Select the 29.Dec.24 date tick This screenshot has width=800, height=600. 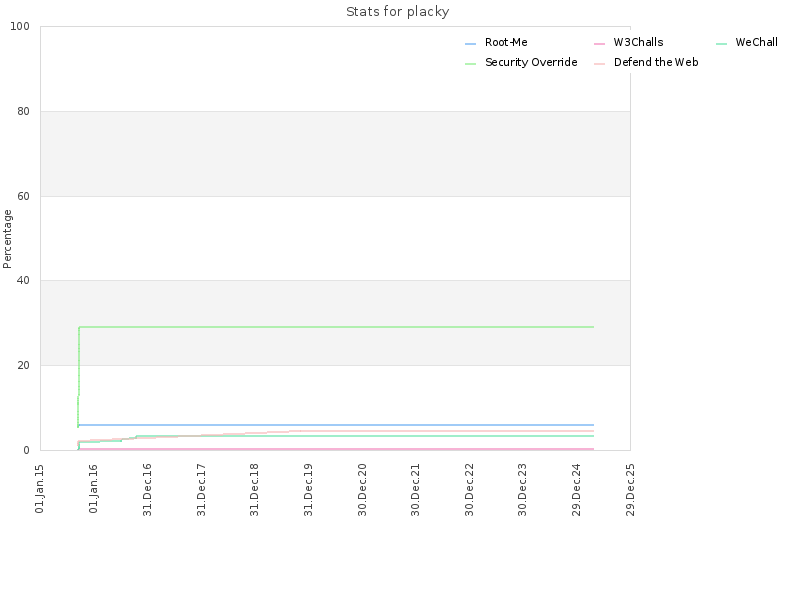576,490
